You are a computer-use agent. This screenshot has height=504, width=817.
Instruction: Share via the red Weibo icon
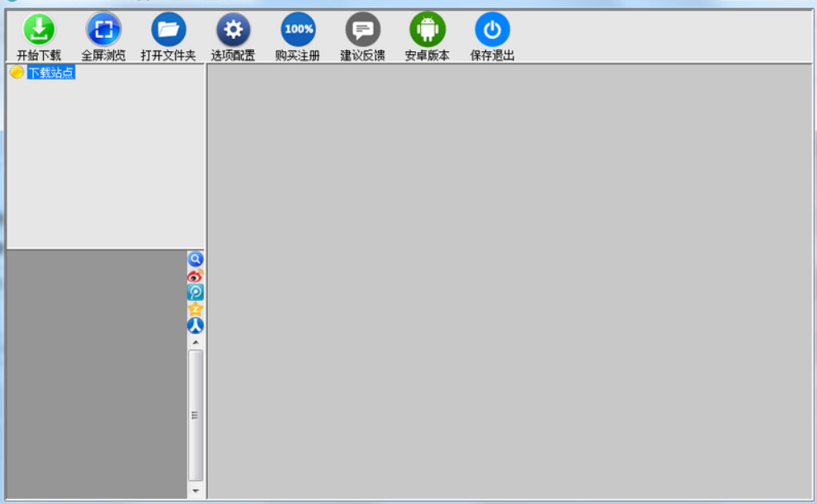pos(196,276)
